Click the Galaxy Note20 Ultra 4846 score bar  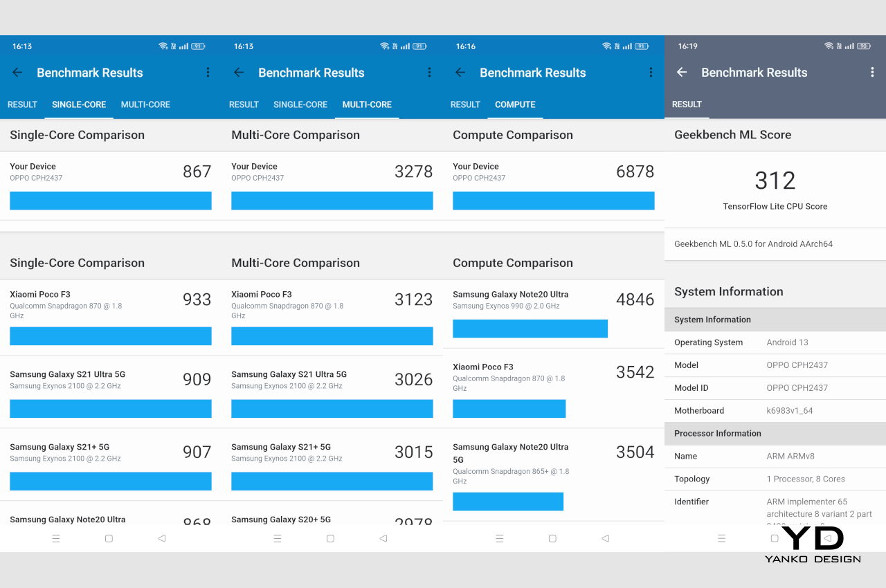coord(530,329)
